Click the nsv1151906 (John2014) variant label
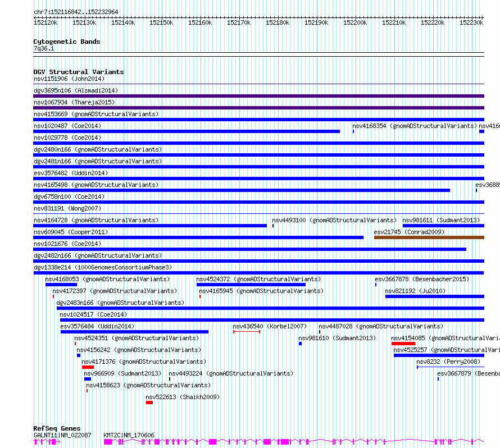500x448 pixels. pos(69,79)
